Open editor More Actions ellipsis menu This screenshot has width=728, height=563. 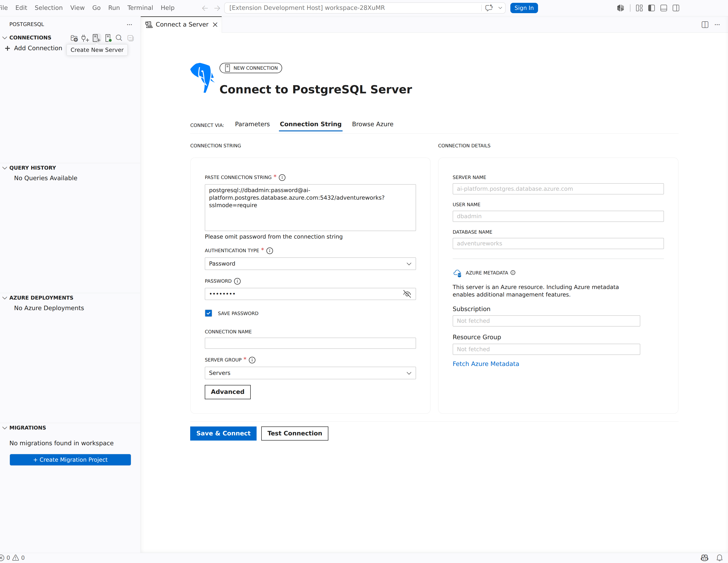click(x=717, y=24)
